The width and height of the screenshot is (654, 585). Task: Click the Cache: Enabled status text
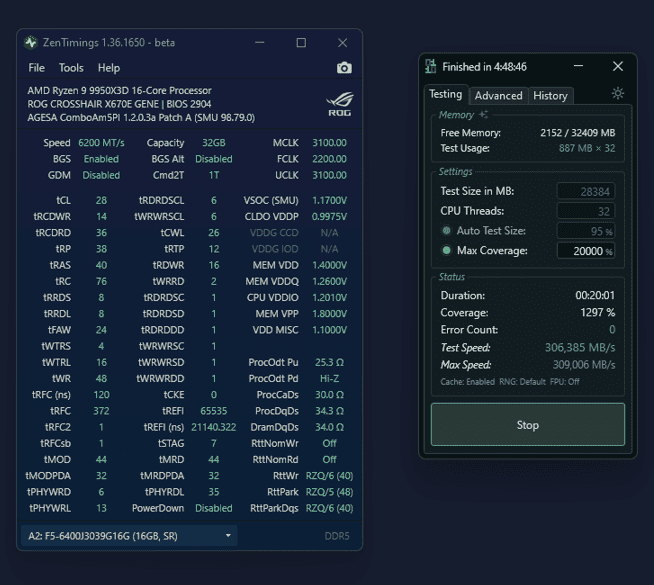(x=467, y=382)
